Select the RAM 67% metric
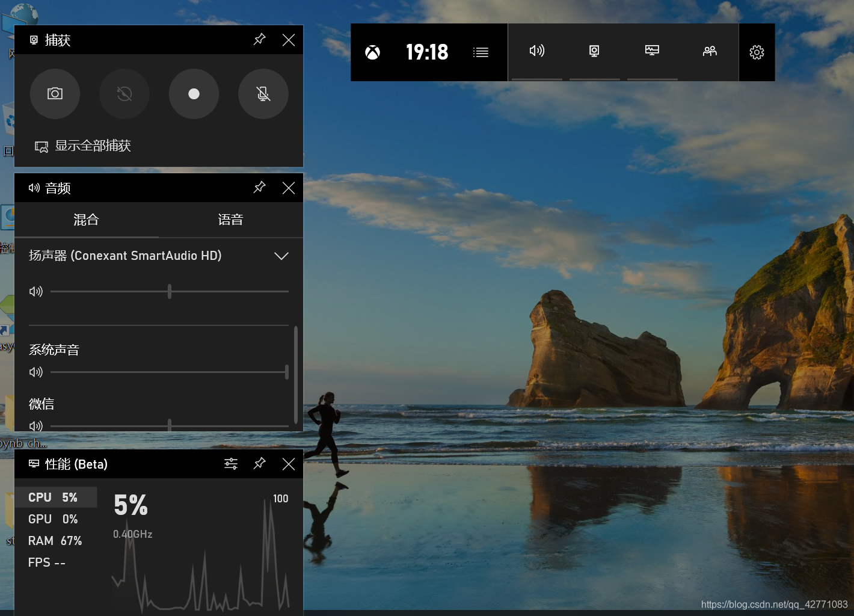854x616 pixels. [x=56, y=541]
